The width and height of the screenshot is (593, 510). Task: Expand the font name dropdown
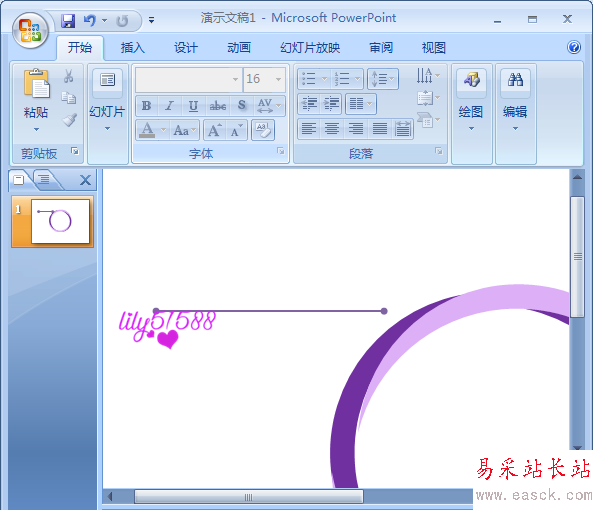(x=235, y=79)
